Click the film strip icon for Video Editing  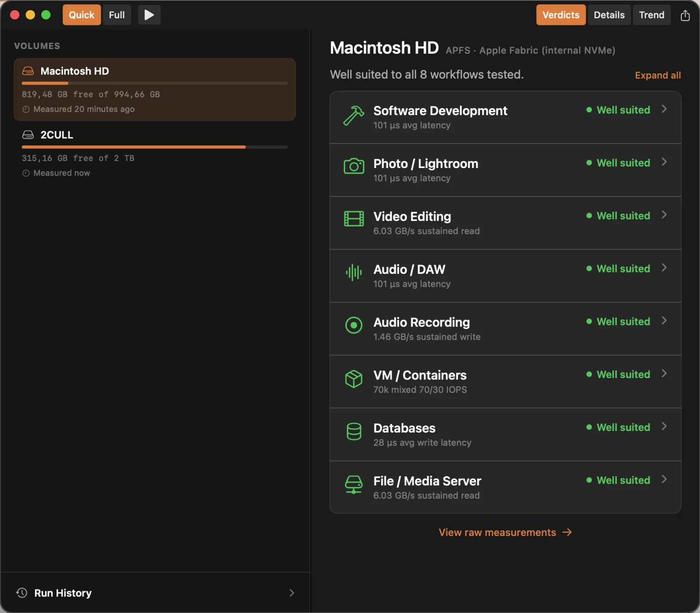pyautogui.click(x=353, y=219)
